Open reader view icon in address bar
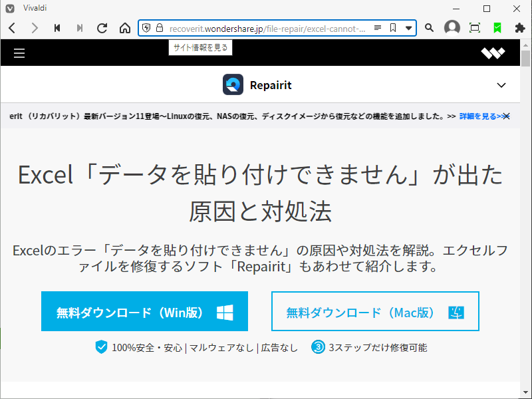Image resolution: width=532 pixels, height=399 pixels. 378,28
